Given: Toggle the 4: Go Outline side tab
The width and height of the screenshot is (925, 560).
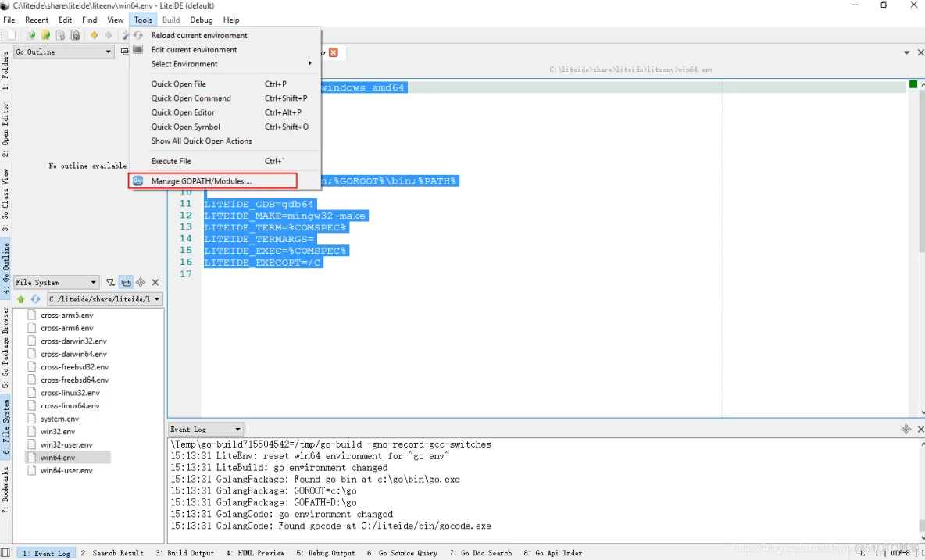Looking at the screenshot, I should pos(5,268).
